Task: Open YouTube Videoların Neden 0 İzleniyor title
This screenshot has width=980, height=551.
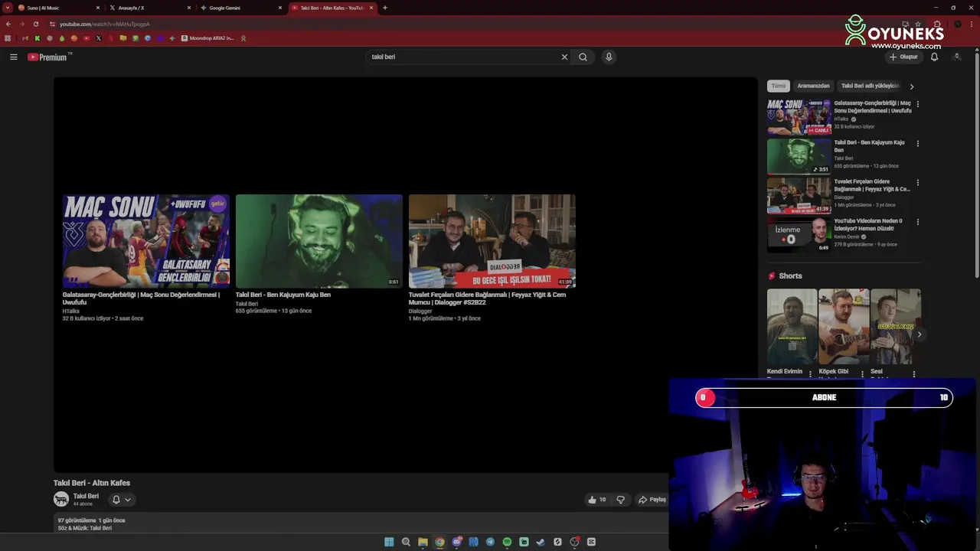Action: pos(869,224)
